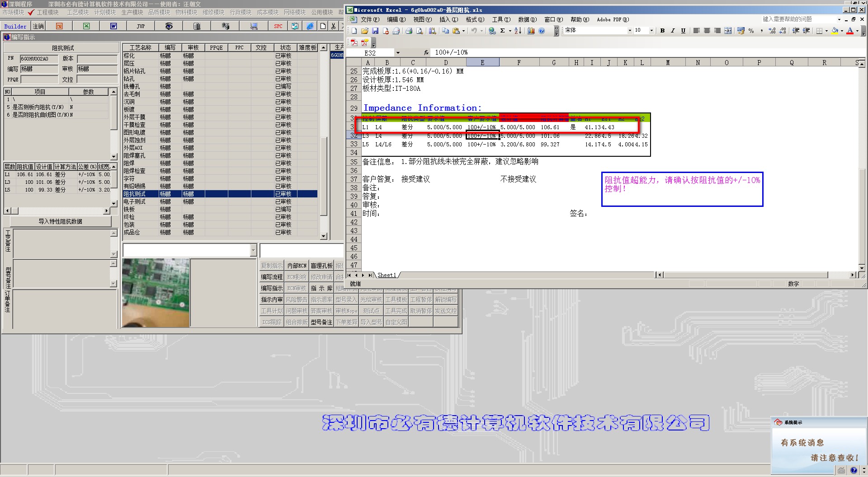Click the Excel launcher icon in the Builder toolbar
This screenshot has width=868, height=477.
(86, 26)
